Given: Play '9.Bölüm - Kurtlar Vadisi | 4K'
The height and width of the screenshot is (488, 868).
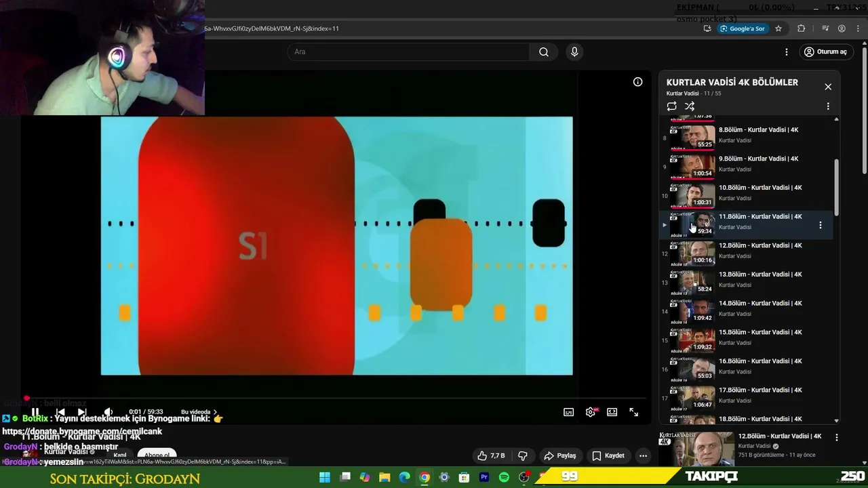Looking at the screenshot, I should tap(758, 159).
